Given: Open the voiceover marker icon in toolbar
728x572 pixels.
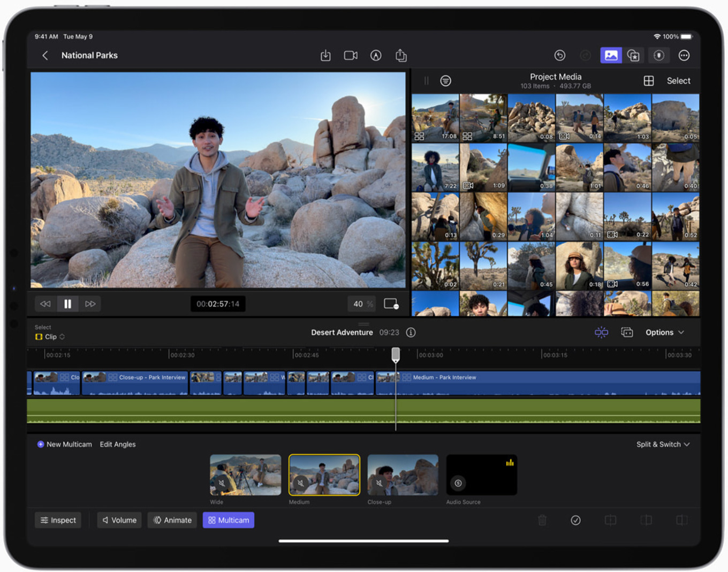Looking at the screenshot, I should [x=659, y=56].
